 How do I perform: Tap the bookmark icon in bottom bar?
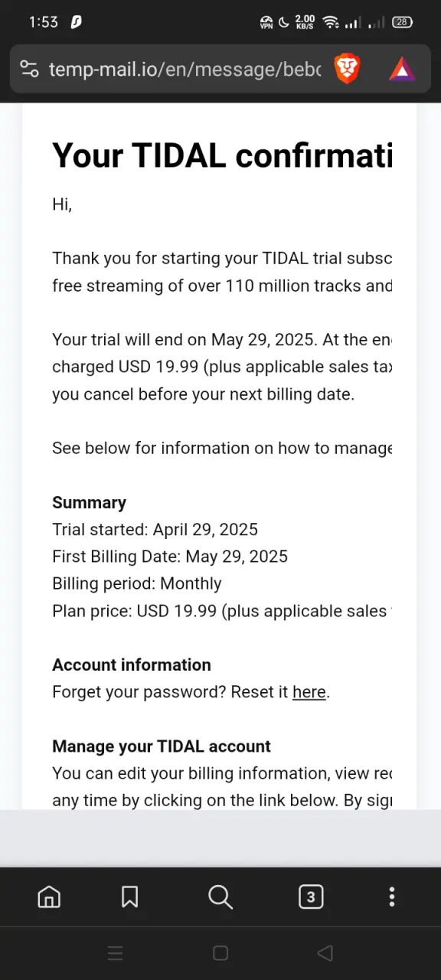(x=130, y=897)
